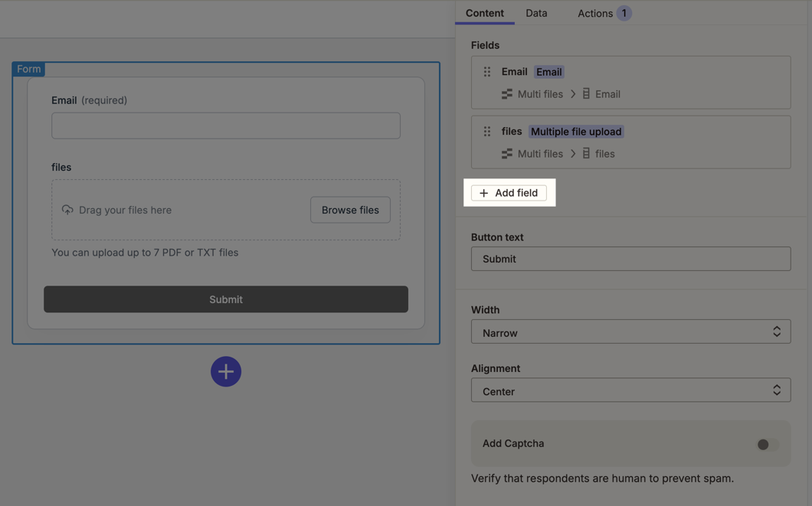
Task: Click the Multi files table icon under files
Action: tap(507, 154)
